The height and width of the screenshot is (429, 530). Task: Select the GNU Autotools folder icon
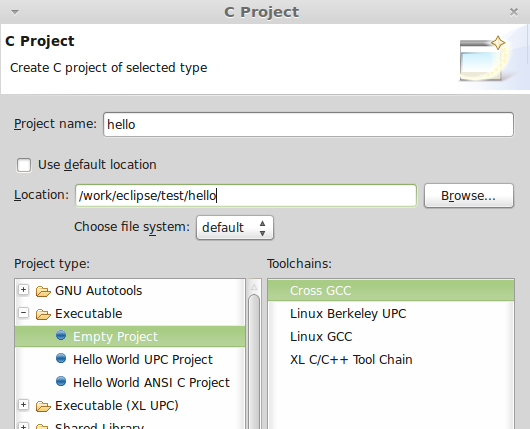[x=43, y=291]
